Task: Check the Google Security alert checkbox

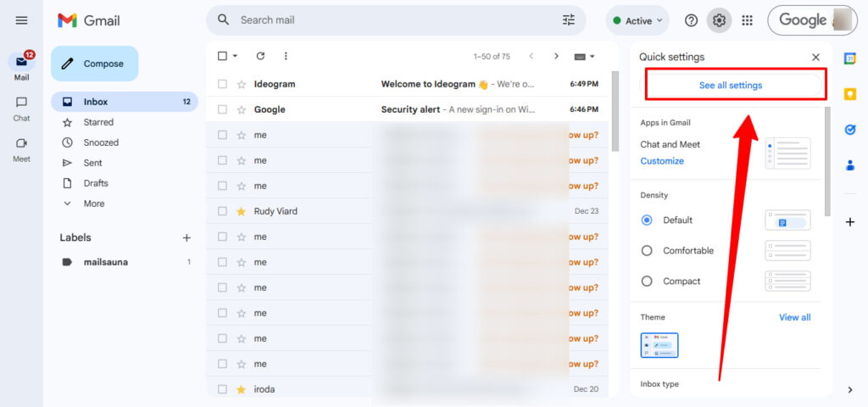Action: pos(222,109)
